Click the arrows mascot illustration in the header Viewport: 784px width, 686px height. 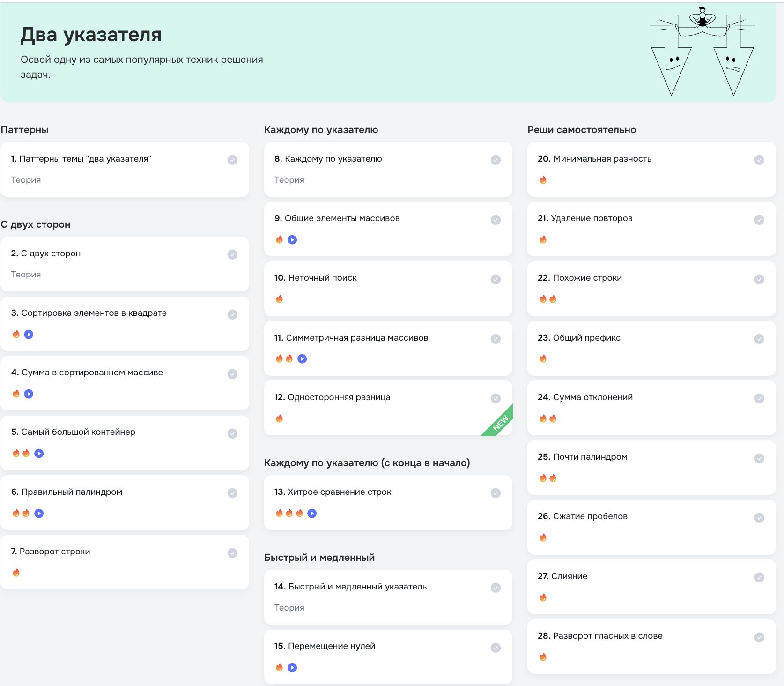[701, 52]
